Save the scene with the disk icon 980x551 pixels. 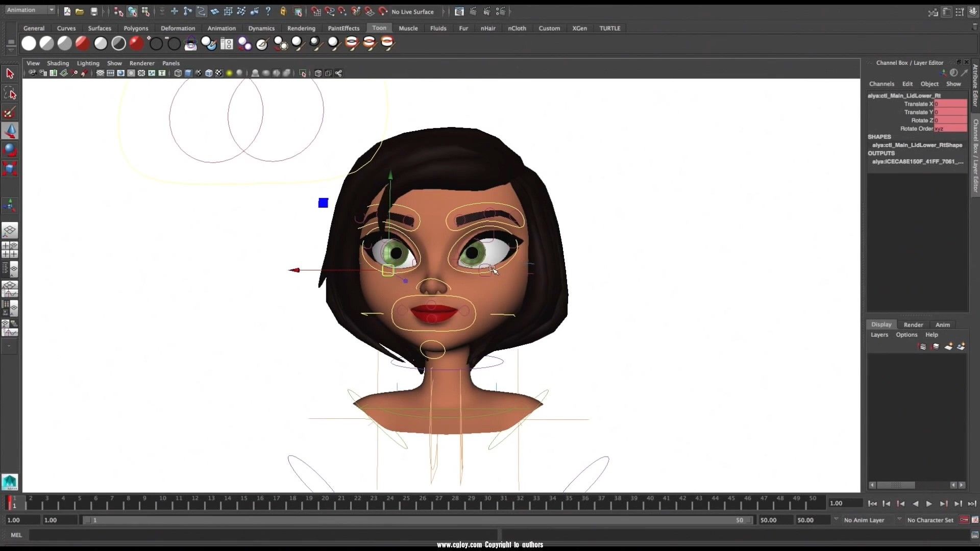point(93,11)
